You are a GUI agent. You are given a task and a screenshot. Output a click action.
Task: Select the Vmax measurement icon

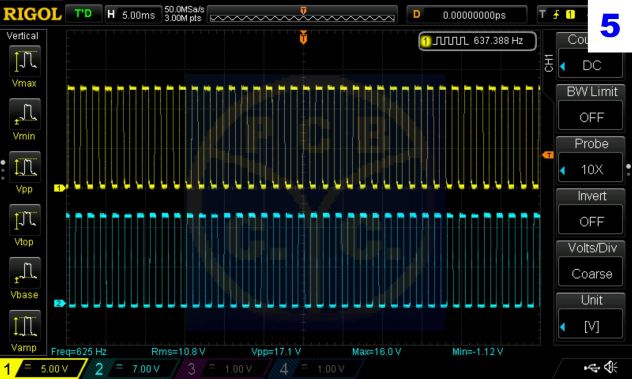(25, 61)
